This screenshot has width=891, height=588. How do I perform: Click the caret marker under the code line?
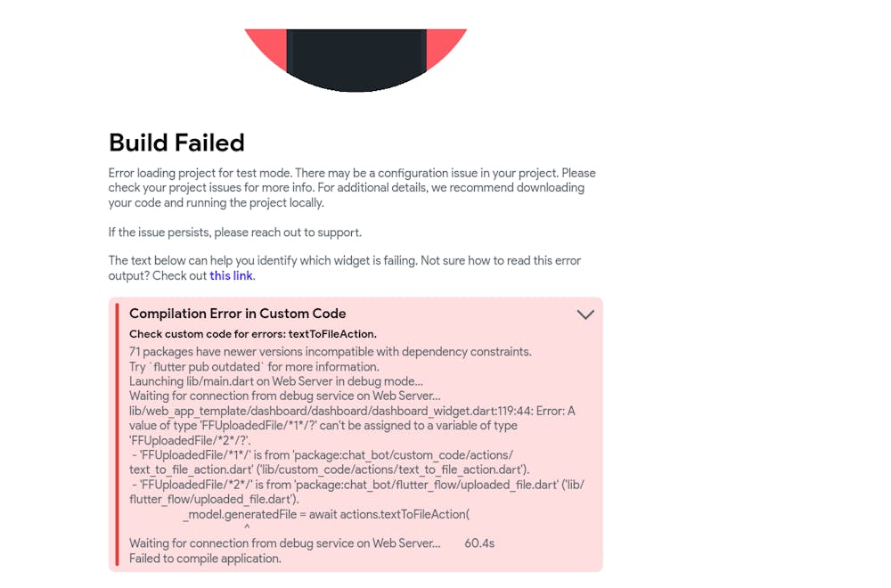(x=247, y=528)
